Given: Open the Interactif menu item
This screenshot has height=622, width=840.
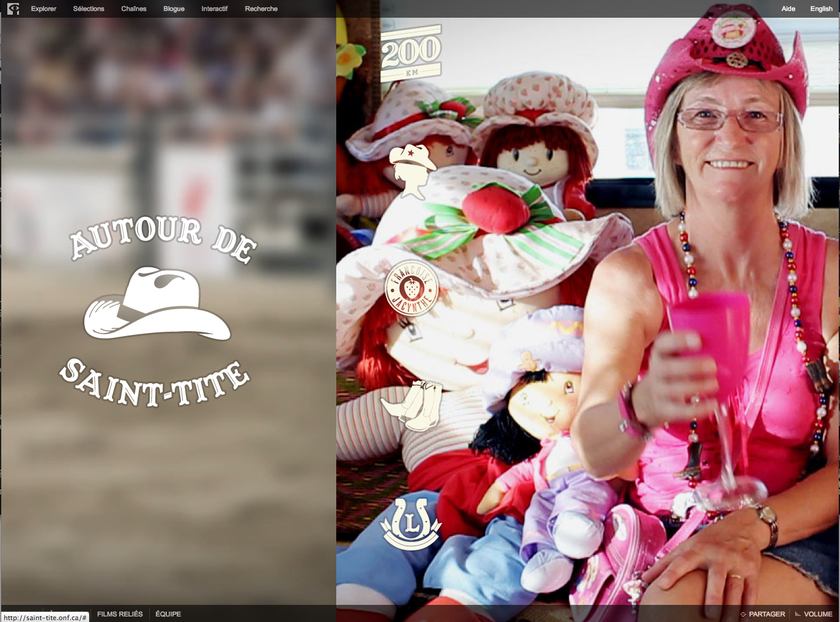Looking at the screenshot, I should 215,9.
